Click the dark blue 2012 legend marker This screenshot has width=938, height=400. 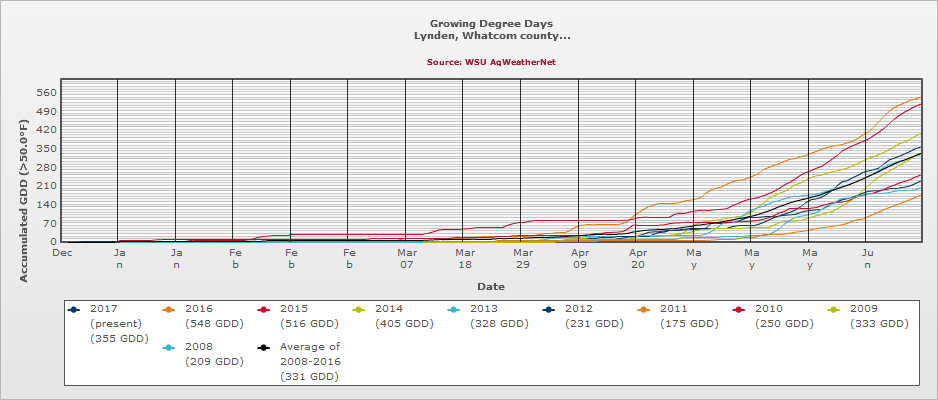549,309
